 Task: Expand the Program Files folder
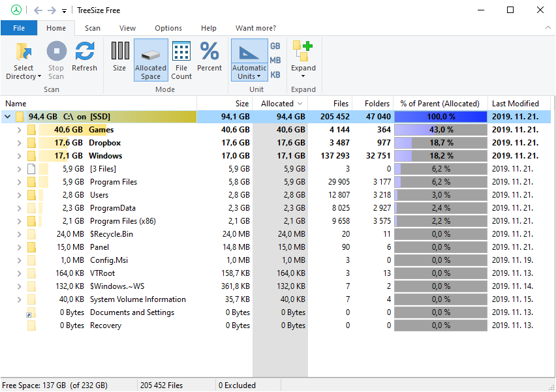[20, 182]
